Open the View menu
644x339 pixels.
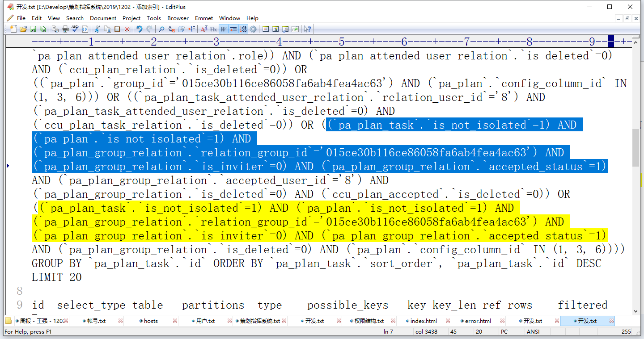click(x=54, y=18)
